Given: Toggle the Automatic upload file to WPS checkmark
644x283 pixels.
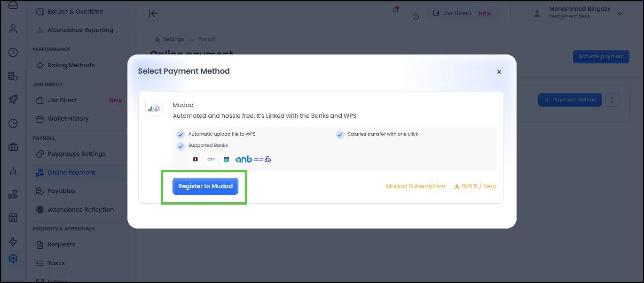Looking at the screenshot, I should pos(181,134).
